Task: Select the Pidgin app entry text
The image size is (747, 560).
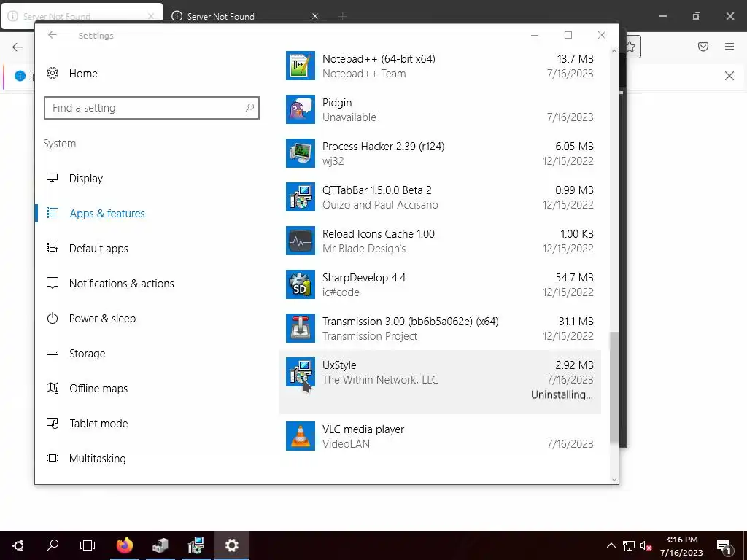Action: (440, 109)
